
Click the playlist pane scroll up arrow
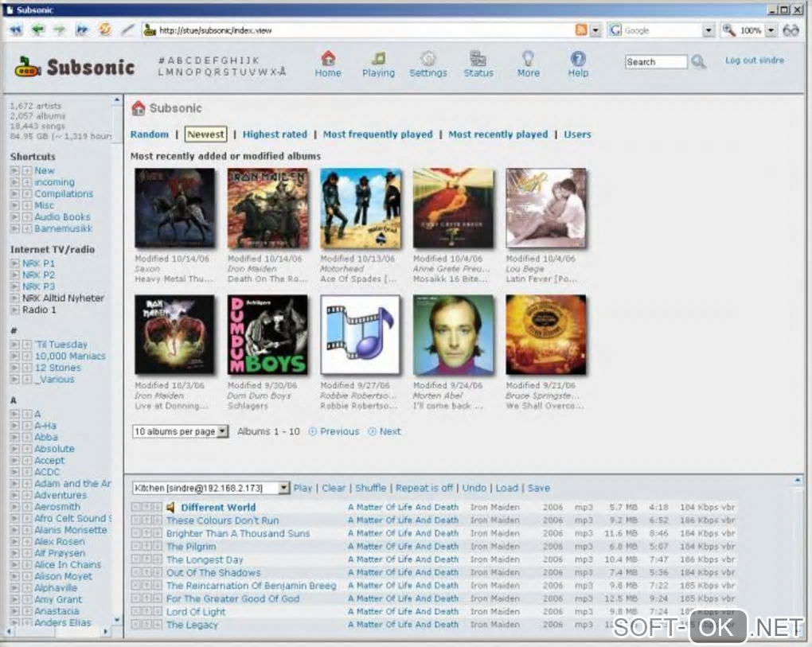click(798, 481)
